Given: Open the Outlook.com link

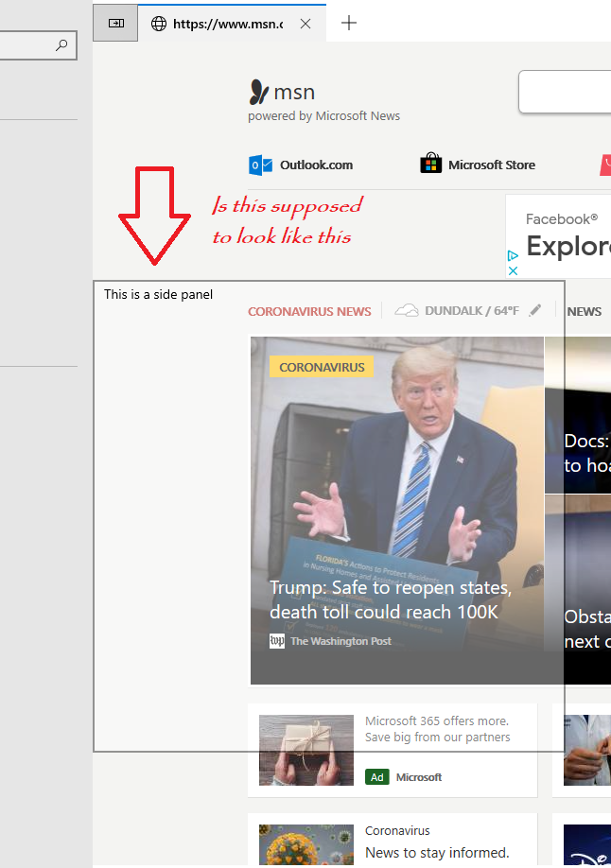Looking at the screenshot, I should pos(316,165).
